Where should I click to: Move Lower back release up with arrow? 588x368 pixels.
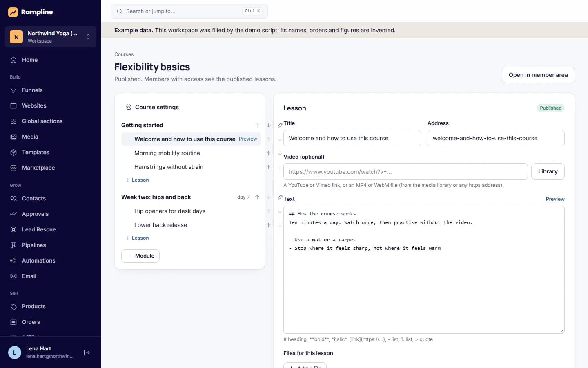(268, 225)
